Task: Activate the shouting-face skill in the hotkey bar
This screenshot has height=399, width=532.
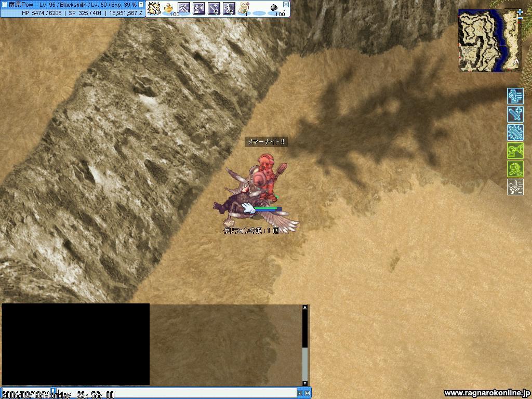Action: point(199,8)
